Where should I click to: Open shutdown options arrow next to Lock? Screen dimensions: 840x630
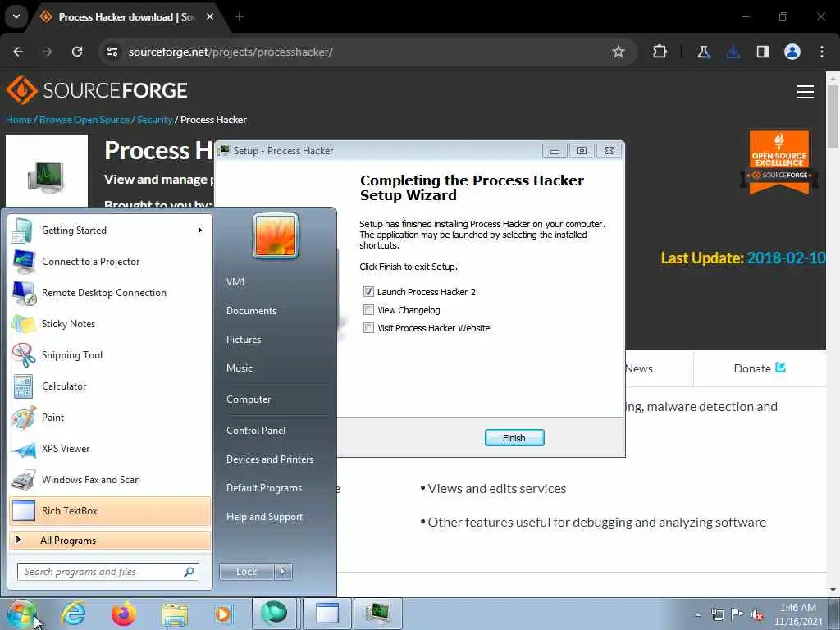click(283, 572)
